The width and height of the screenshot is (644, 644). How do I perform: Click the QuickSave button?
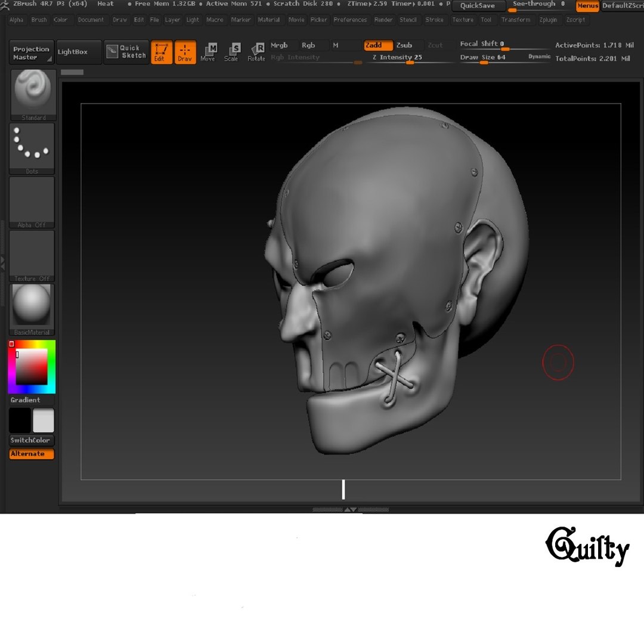(x=478, y=6)
